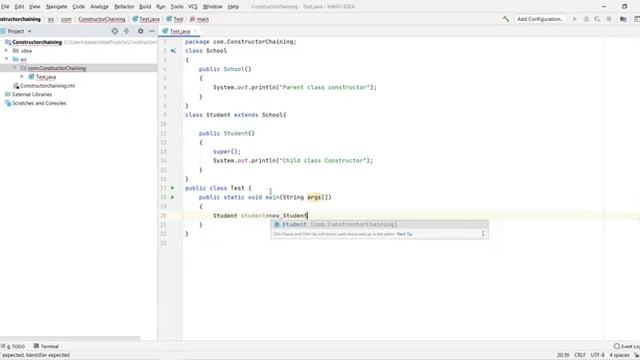Hide the Project panel with the minus icon
This screenshot has height=360, width=640.
[152, 31]
